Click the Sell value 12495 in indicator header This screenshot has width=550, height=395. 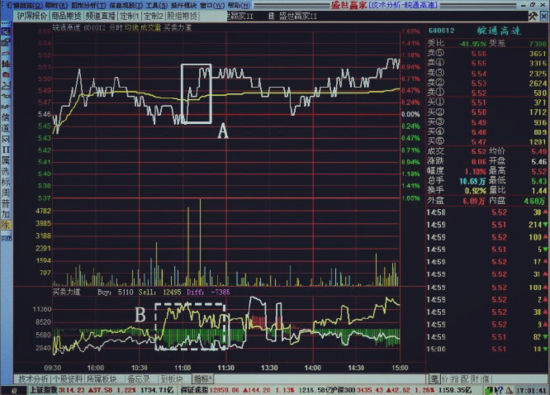(x=172, y=292)
